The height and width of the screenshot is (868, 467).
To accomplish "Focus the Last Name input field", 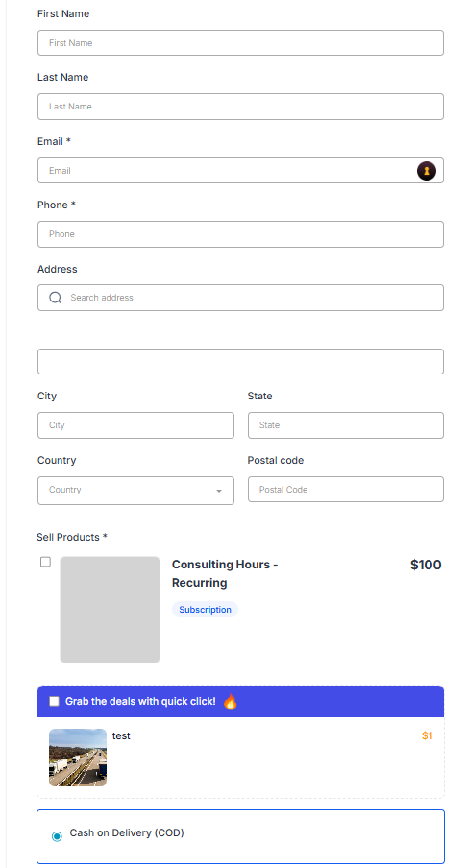I will (x=240, y=107).
